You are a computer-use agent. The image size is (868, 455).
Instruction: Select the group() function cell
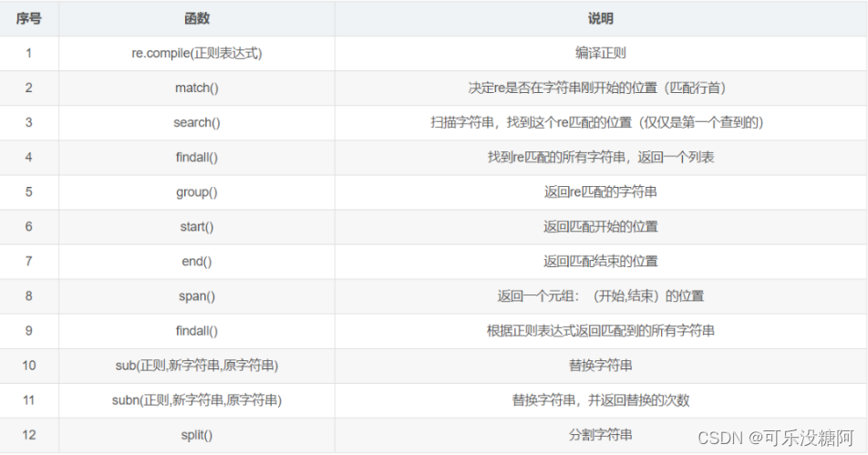pos(197,192)
